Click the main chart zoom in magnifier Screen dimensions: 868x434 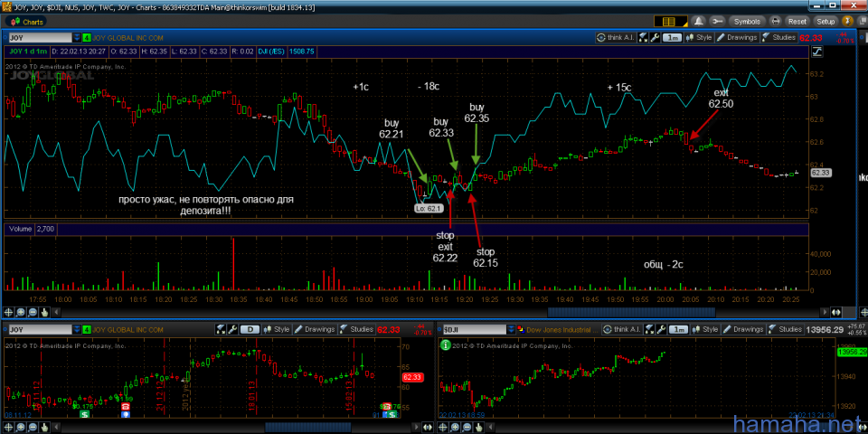click(x=21, y=312)
